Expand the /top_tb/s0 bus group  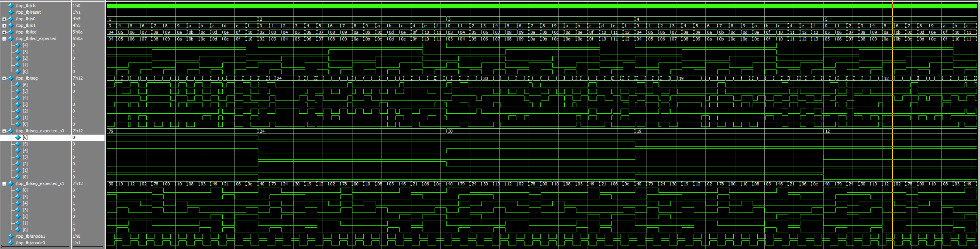[x=4, y=19]
